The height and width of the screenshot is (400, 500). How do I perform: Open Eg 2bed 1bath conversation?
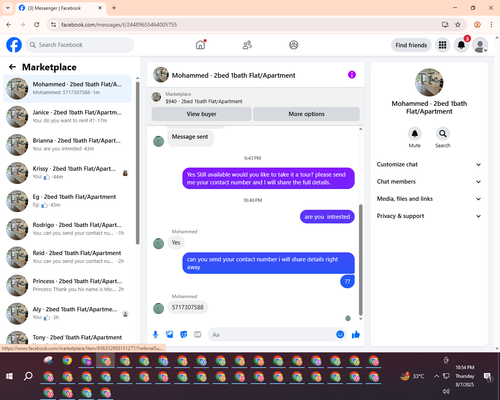click(68, 201)
